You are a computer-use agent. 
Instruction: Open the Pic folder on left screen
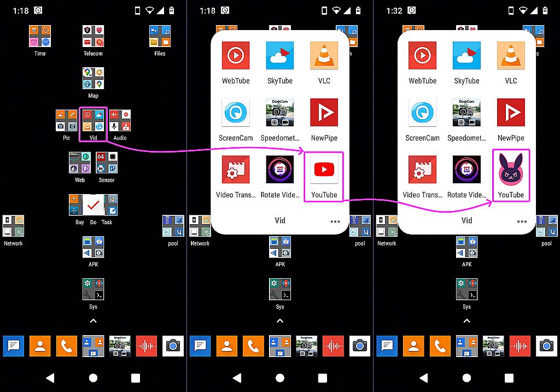66,121
